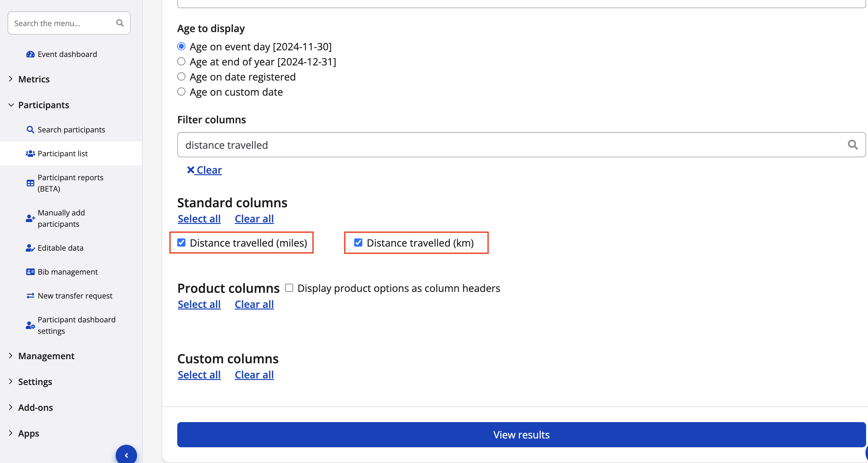The image size is (868, 463).
Task: Uncheck Distance travelled (miles) checkbox
Action: point(181,243)
